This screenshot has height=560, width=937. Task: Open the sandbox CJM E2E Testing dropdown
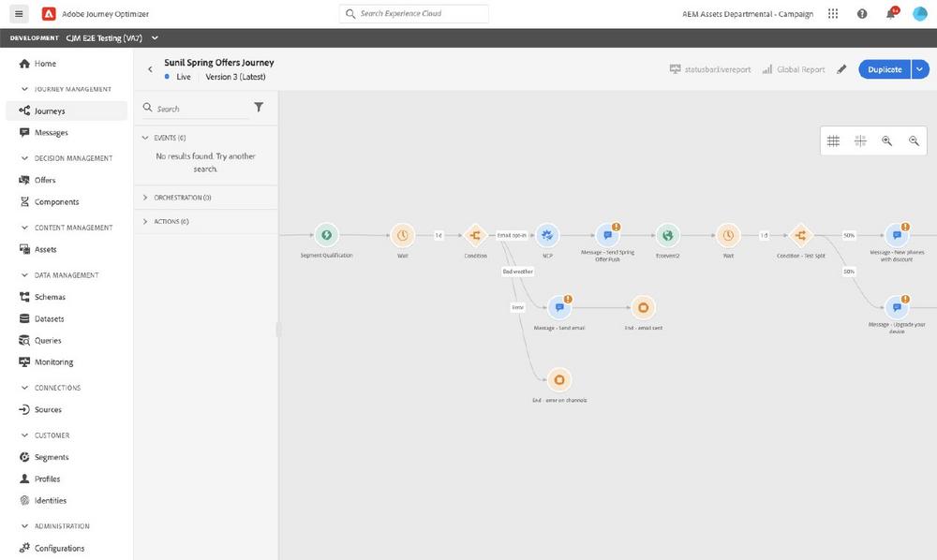pos(155,37)
